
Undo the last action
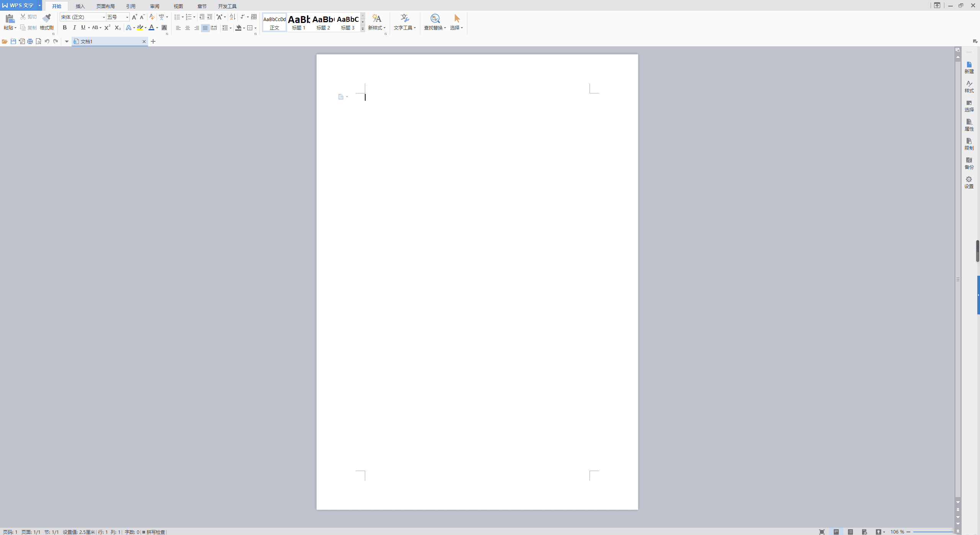[47, 41]
